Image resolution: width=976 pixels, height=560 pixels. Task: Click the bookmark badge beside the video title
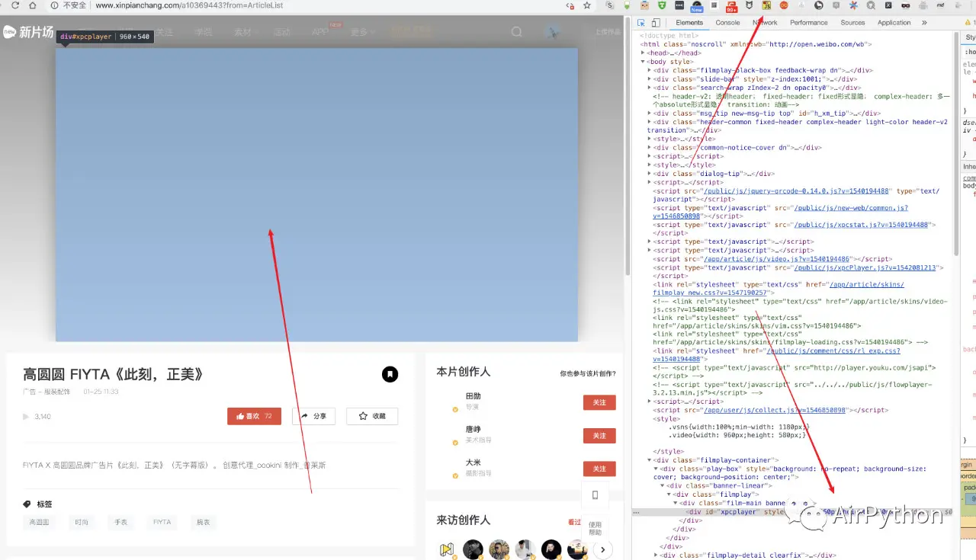[x=390, y=374]
